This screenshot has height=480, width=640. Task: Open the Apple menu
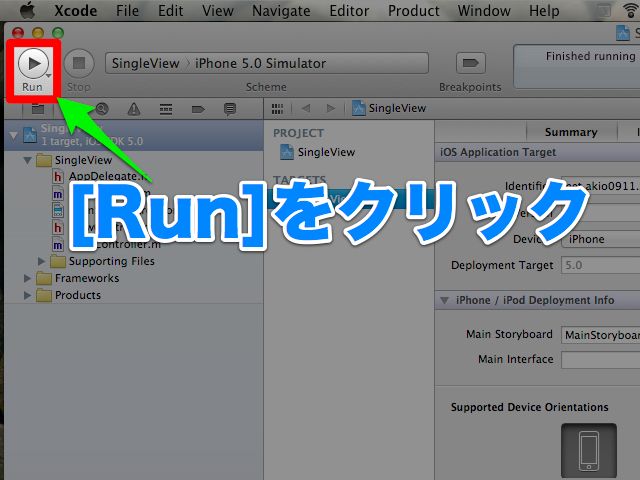point(28,11)
